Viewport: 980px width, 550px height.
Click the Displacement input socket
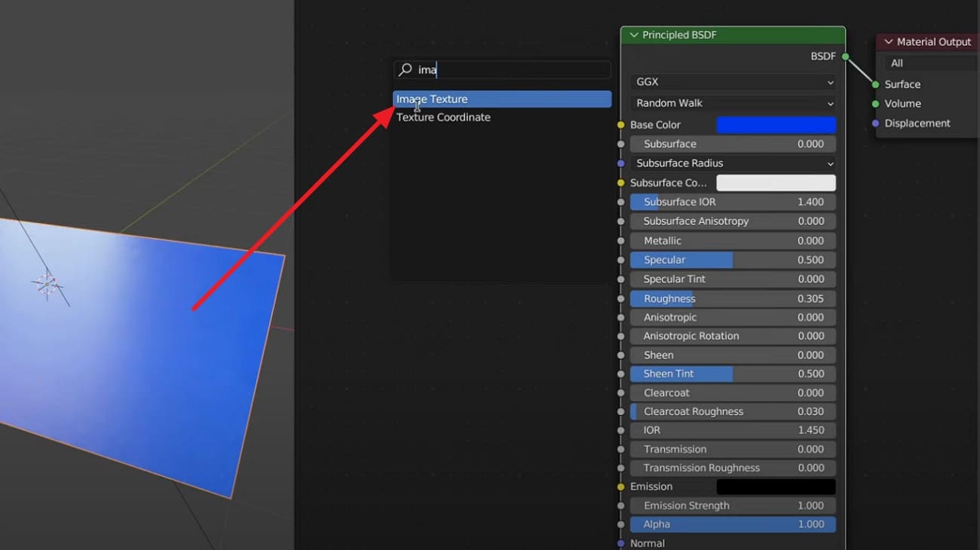[x=875, y=123]
